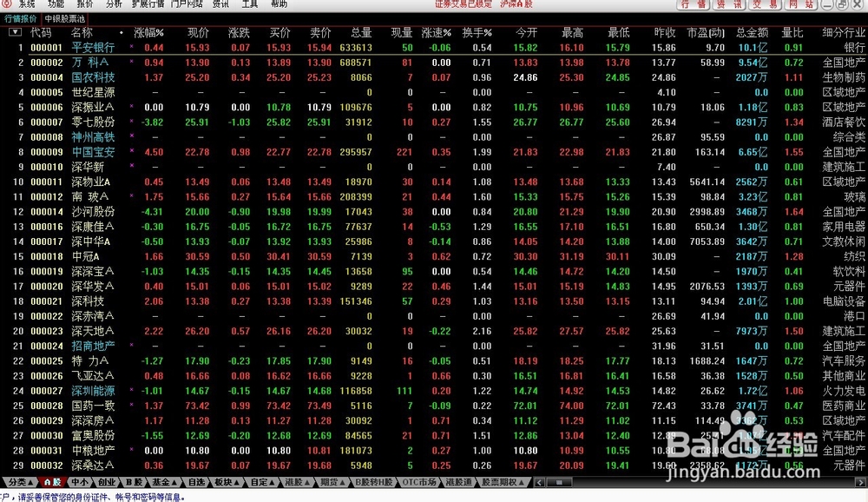Click the 交易 button at top right
The width and height of the screenshot is (868, 502).
(x=765, y=4)
